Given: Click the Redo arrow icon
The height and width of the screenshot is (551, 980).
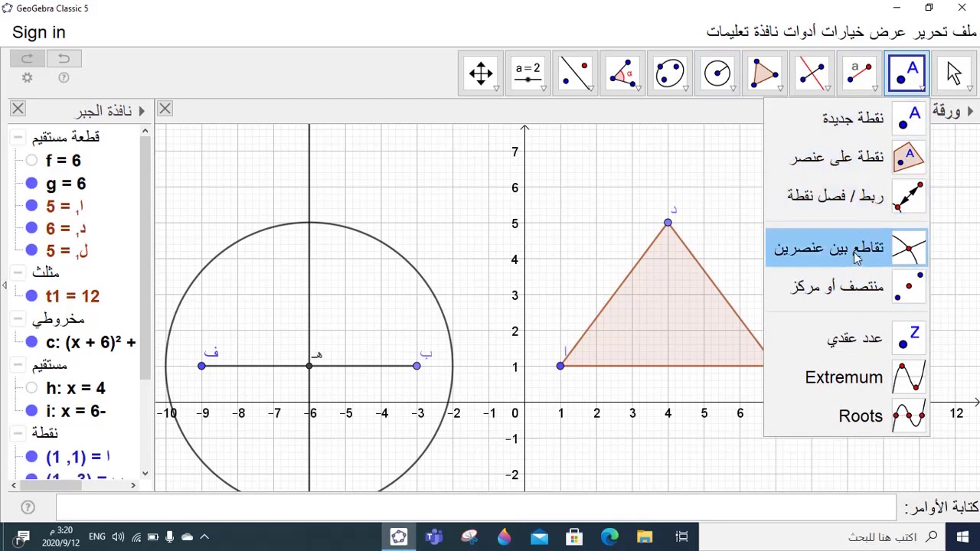Looking at the screenshot, I should (x=28, y=59).
